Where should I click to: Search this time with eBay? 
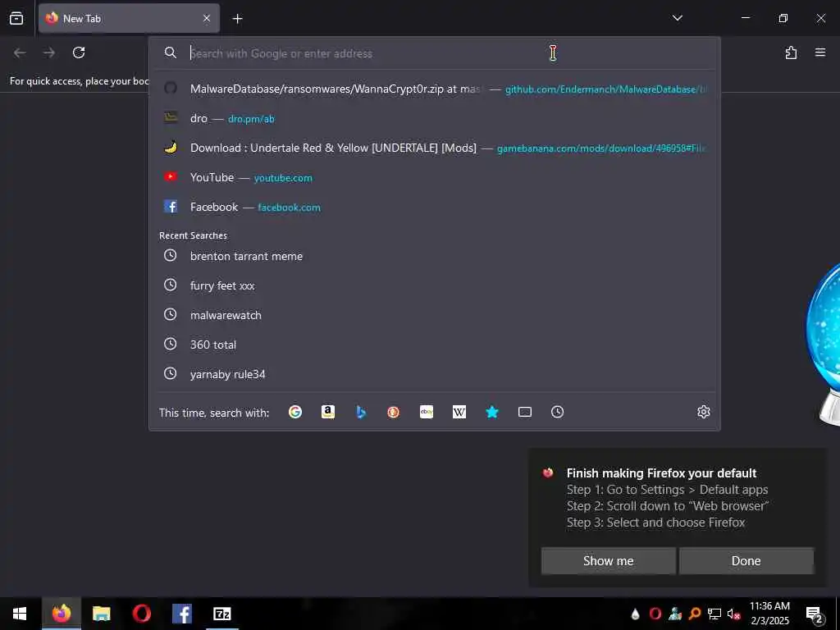click(x=427, y=412)
